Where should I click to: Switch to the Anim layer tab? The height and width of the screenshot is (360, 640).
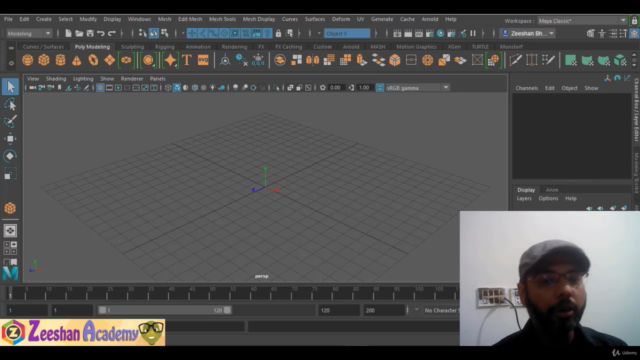tap(552, 190)
